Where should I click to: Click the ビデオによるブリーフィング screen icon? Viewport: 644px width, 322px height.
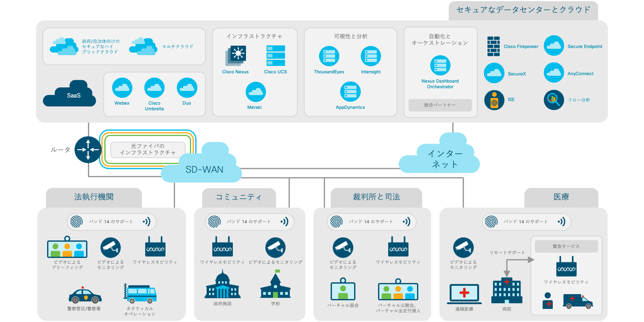[67, 247]
